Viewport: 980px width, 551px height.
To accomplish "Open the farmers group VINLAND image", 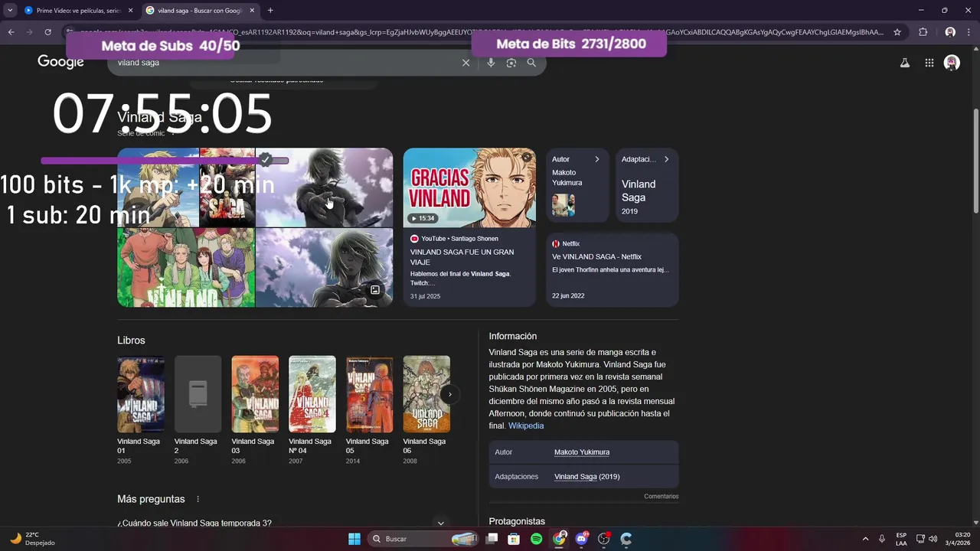I will tap(186, 268).
